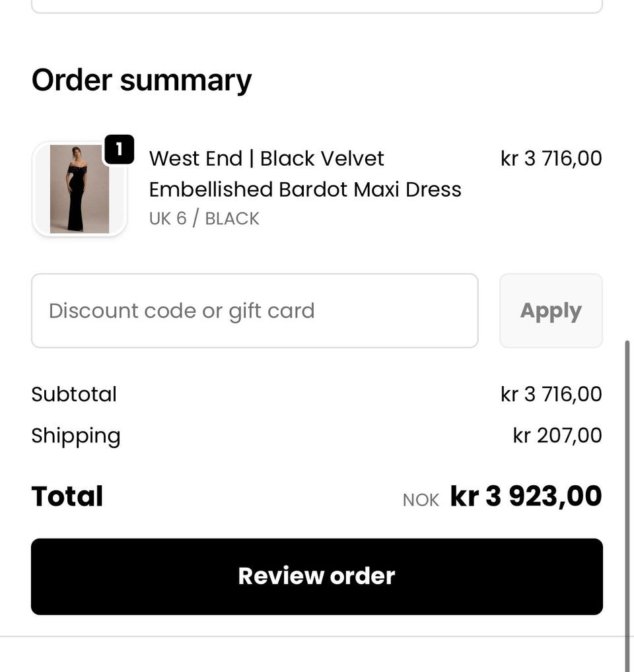Tap the Review order button
The height and width of the screenshot is (672, 634).
click(317, 576)
